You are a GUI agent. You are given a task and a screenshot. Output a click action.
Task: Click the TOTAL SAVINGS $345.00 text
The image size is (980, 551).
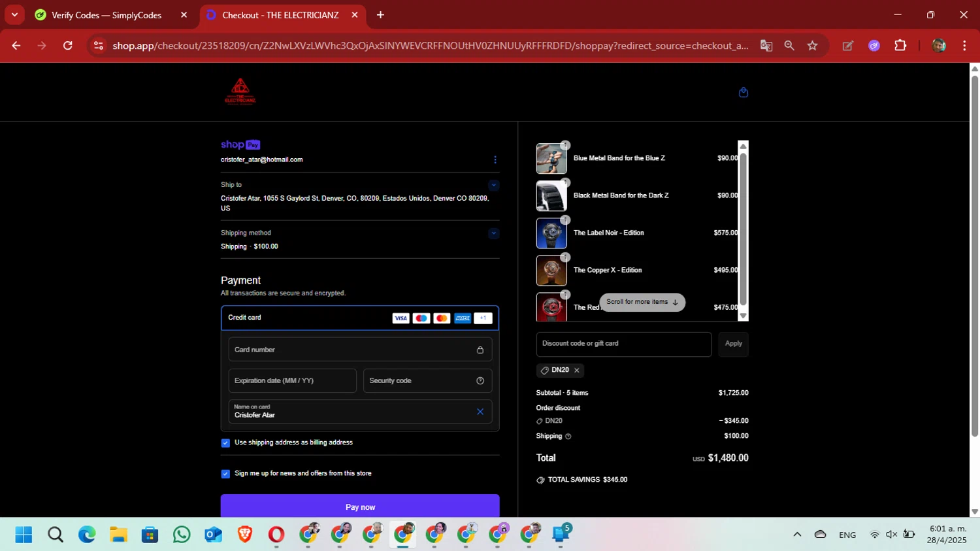pyautogui.click(x=587, y=480)
